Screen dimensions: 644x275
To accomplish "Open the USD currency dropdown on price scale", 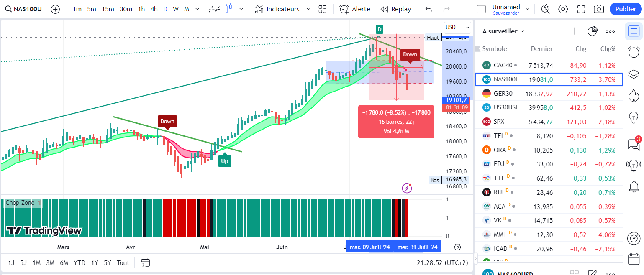I will (x=457, y=27).
